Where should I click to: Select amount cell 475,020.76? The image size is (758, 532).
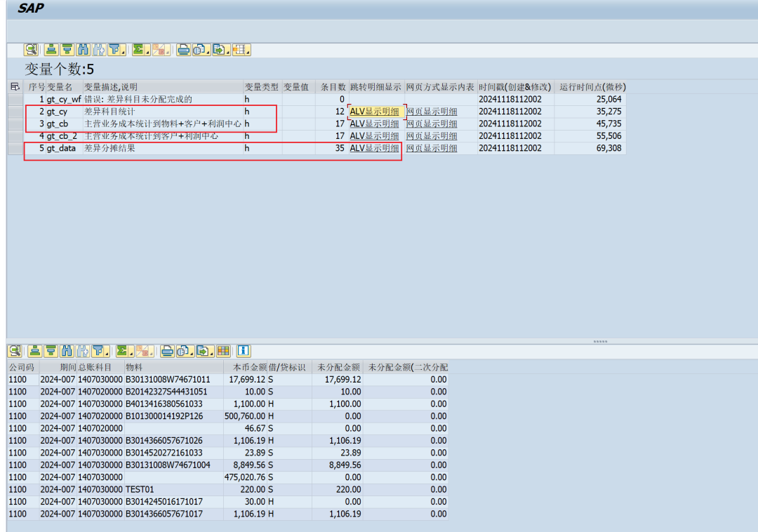pyautogui.click(x=245, y=477)
